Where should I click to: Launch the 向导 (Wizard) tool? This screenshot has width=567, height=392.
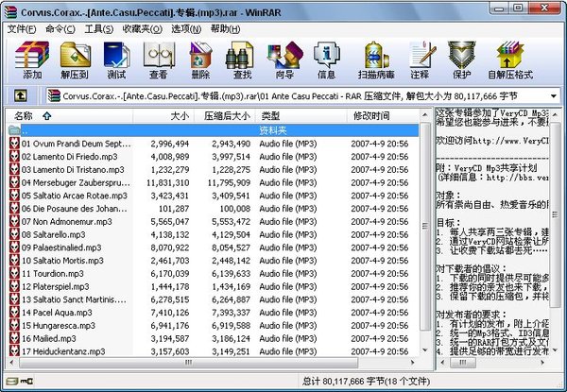[285, 60]
